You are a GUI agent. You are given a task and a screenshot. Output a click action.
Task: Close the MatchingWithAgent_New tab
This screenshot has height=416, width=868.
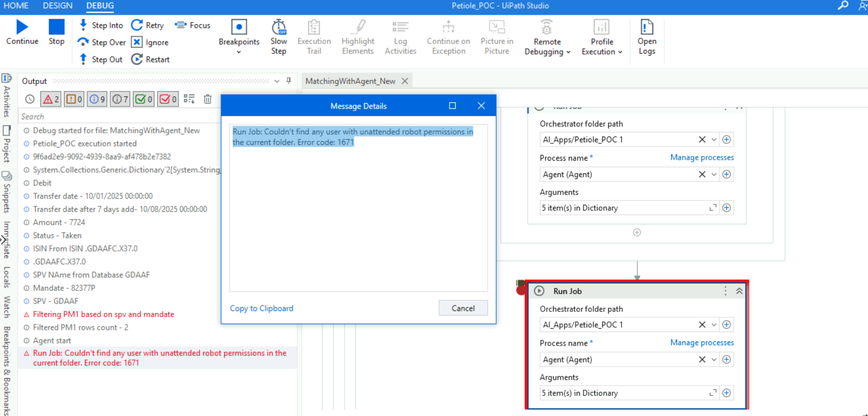click(405, 81)
